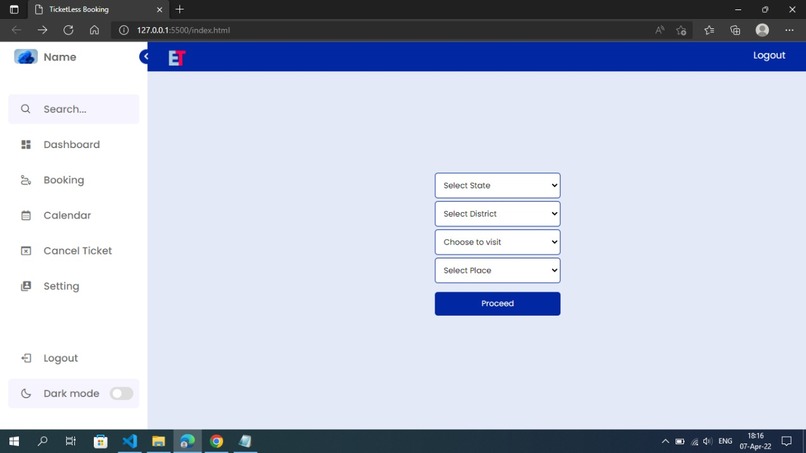Show hidden system tray icons
This screenshot has width=806, height=453.
[665, 441]
